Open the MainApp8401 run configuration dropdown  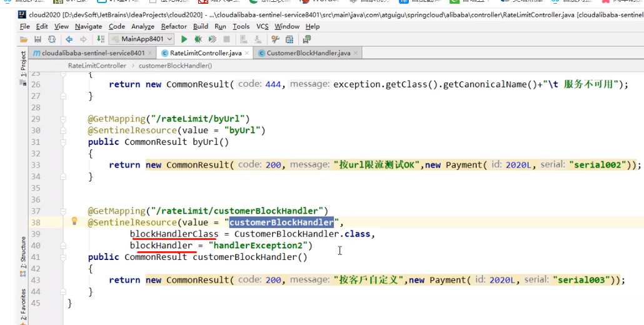[141, 39]
